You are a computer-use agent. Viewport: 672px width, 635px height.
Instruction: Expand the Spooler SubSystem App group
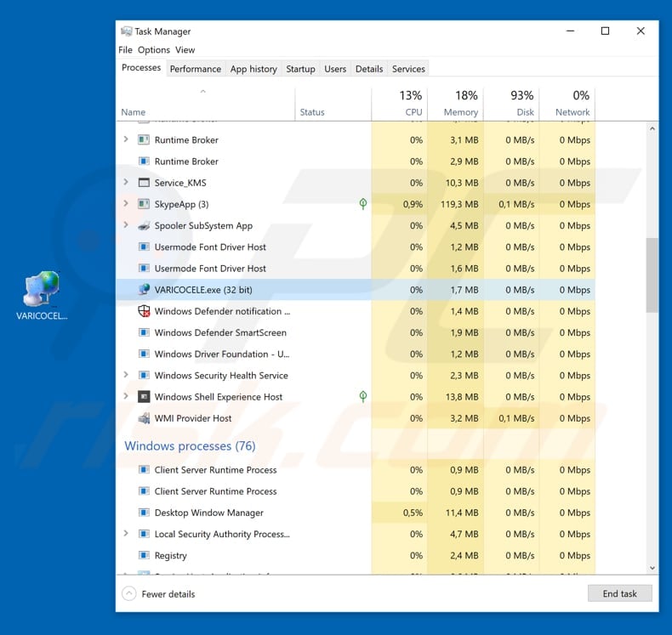pos(126,224)
